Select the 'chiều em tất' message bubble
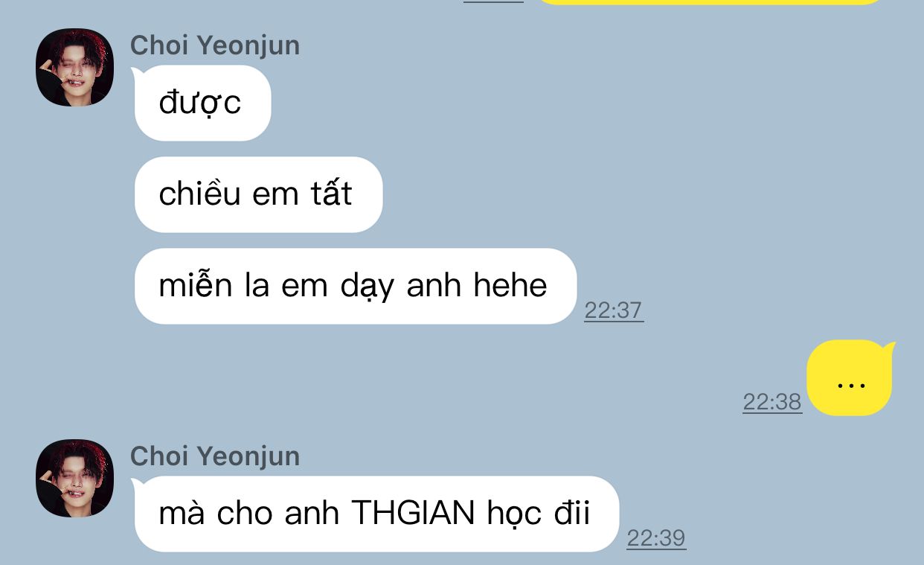 258,194
